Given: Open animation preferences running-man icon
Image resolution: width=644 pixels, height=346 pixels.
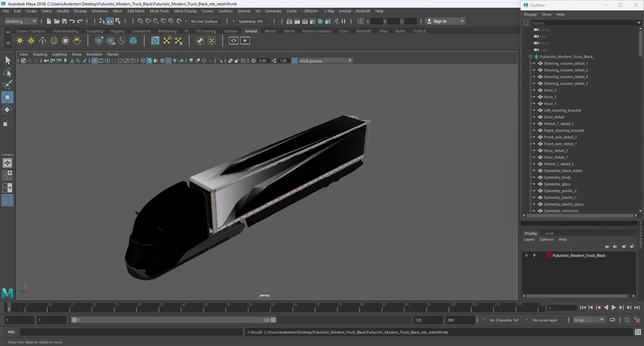Looking at the screenshot, I should 637,320.
